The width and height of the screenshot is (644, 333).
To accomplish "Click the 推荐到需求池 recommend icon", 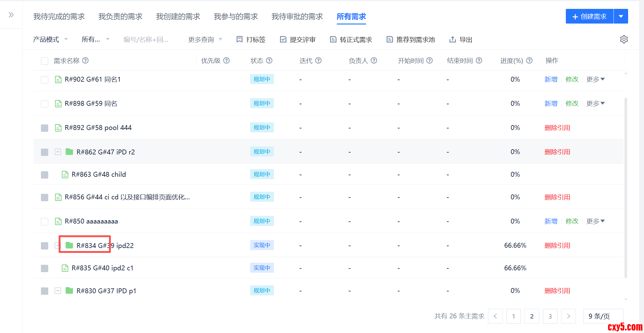I will point(390,39).
